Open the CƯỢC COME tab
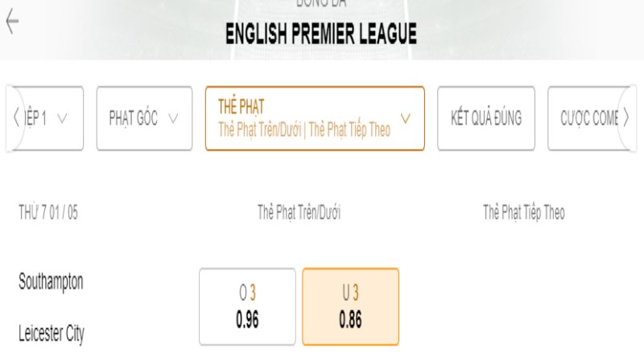 point(589,118)
